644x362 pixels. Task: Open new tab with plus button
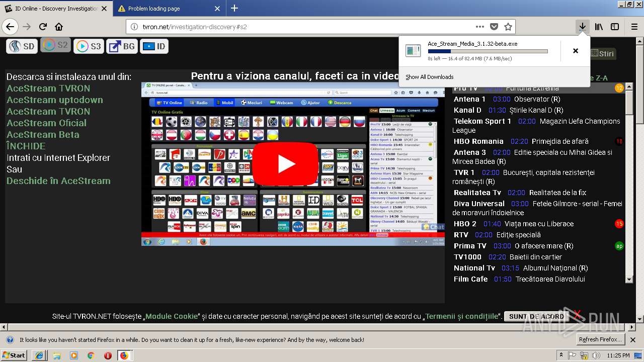point(234,8)
